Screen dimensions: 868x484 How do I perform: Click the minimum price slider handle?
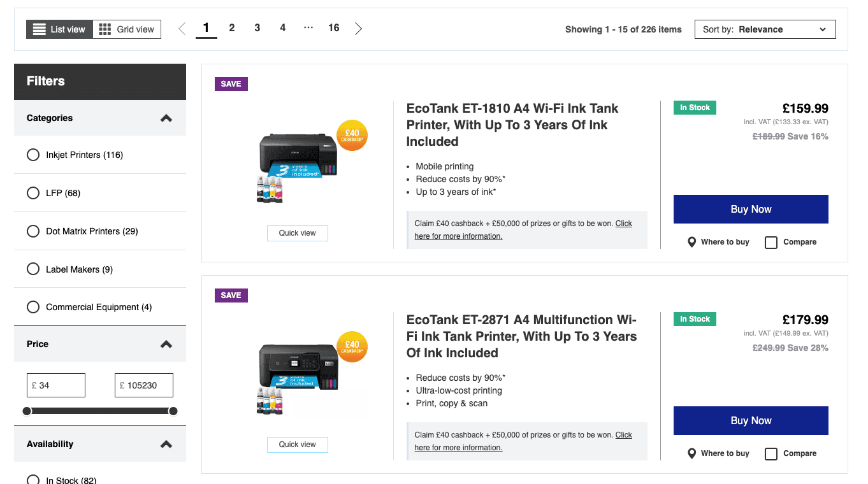click(x=27, y=411)
